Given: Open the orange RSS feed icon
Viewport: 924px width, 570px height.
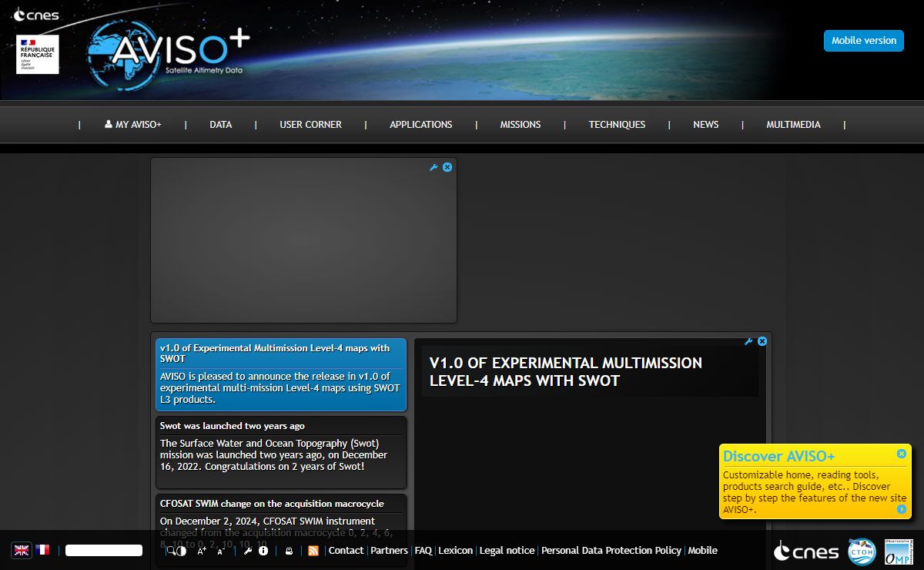Looking at the screenshot, I should (313, 551).
